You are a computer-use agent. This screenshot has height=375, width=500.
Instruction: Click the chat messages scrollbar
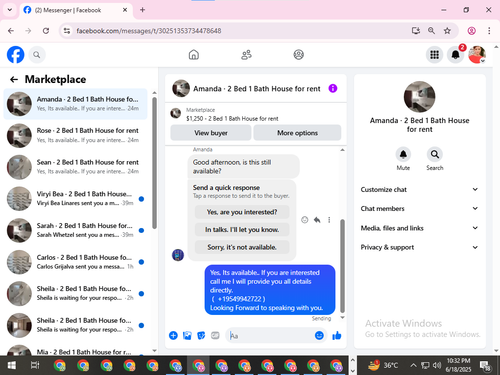tap(342, 266)
